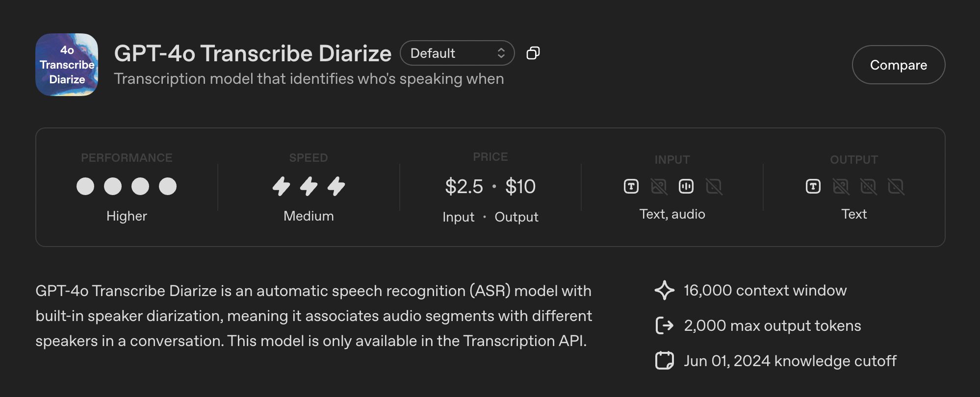Click the context window sparkle icon
The image size is (980, 397).
[665, 290]
